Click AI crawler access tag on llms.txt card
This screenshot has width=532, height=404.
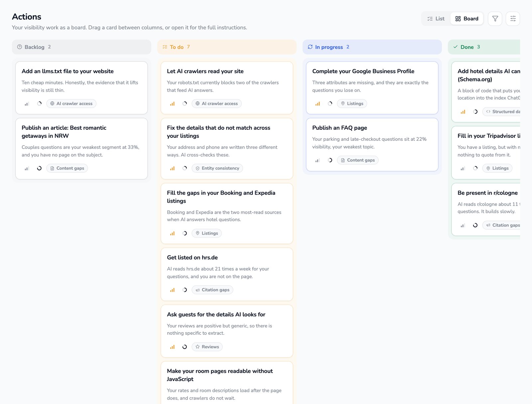(71, 103)
